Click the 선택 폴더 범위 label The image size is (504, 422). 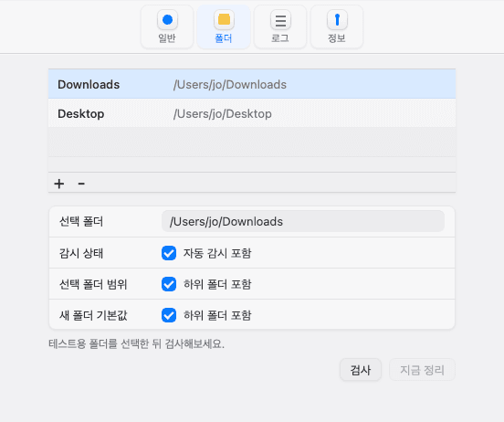[93, 284]
